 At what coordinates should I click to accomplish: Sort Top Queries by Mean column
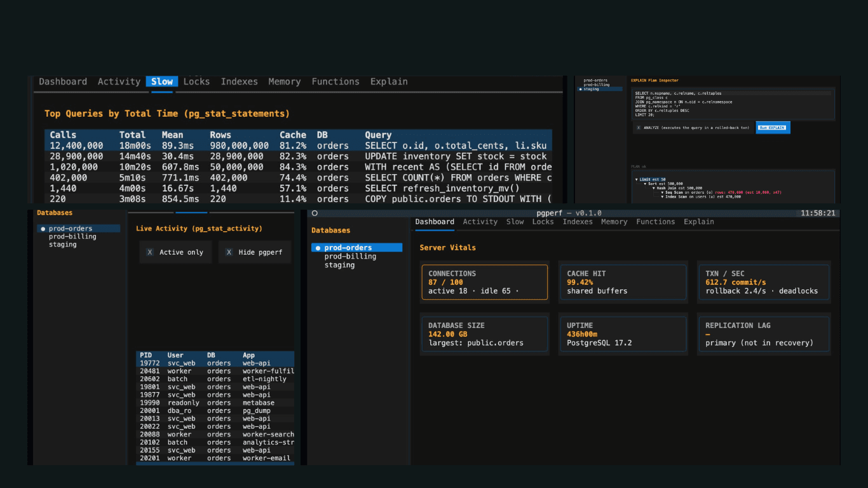tap(172, 135)
